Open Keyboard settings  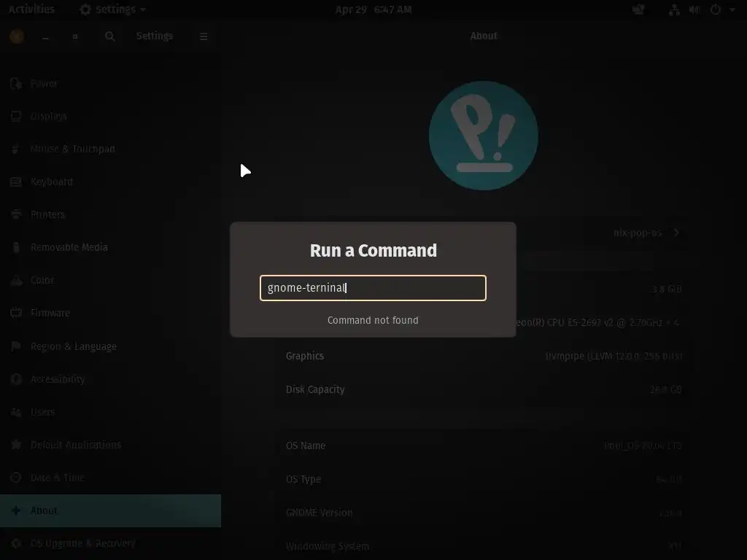[111, 182]
